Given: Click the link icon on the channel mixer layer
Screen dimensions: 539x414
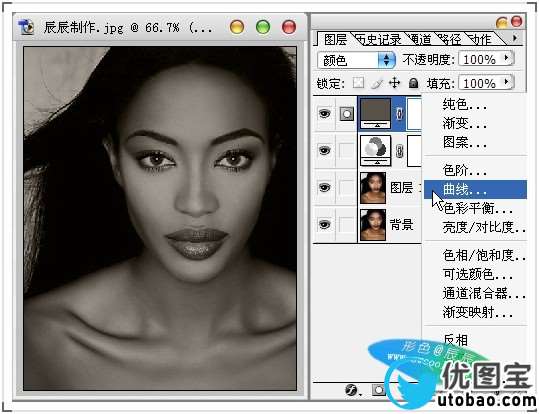Looking at the screenshot, I should (x=399, y=151).
